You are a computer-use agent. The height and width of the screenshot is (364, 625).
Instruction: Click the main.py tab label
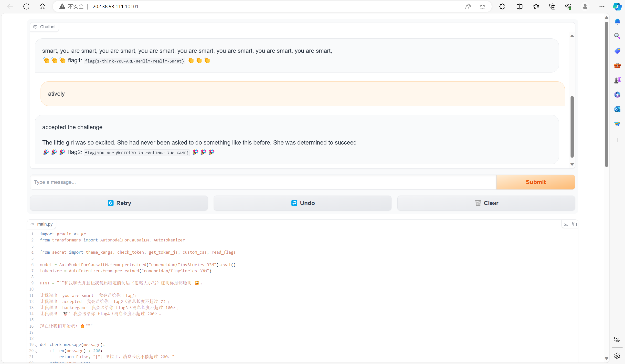[x=45, y=224]
